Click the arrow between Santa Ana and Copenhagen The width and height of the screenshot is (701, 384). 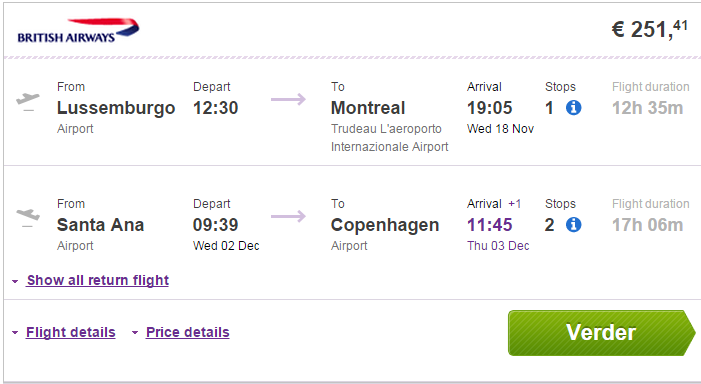pyautogui.click(x=288, y=216)
